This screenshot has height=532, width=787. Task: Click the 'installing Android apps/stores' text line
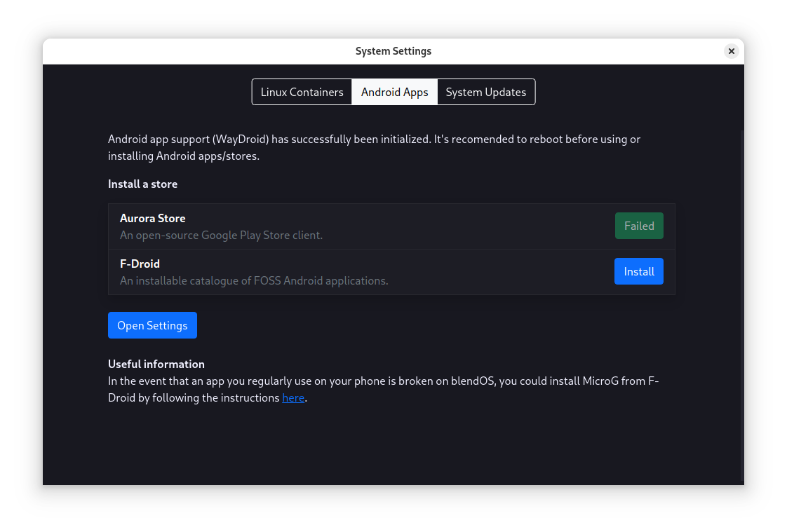coord(184,156)
